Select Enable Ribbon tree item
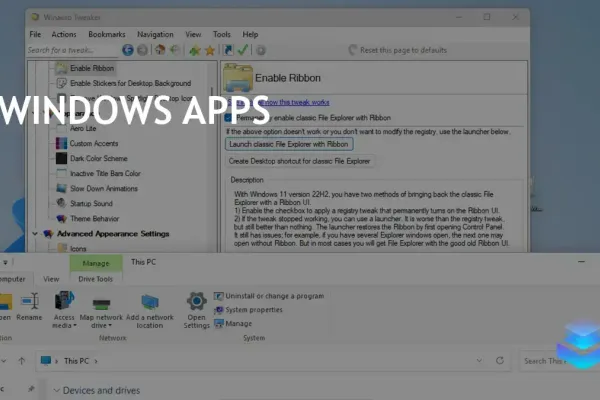 coord(92,68)
